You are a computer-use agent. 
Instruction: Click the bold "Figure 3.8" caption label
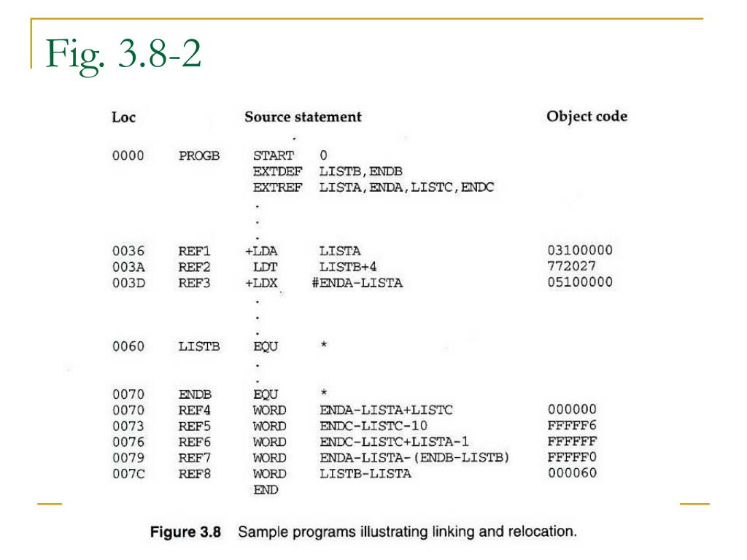point(185,532)
